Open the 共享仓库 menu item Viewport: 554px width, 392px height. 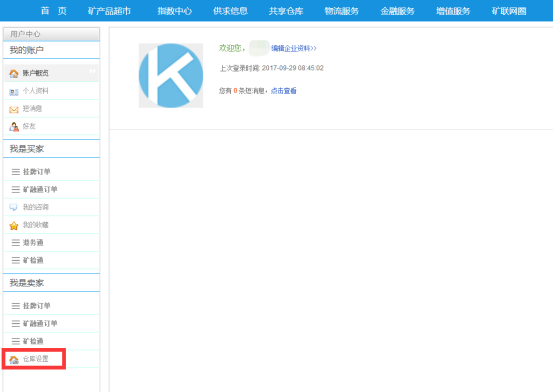pyautogui.click(x=286, y=11)
